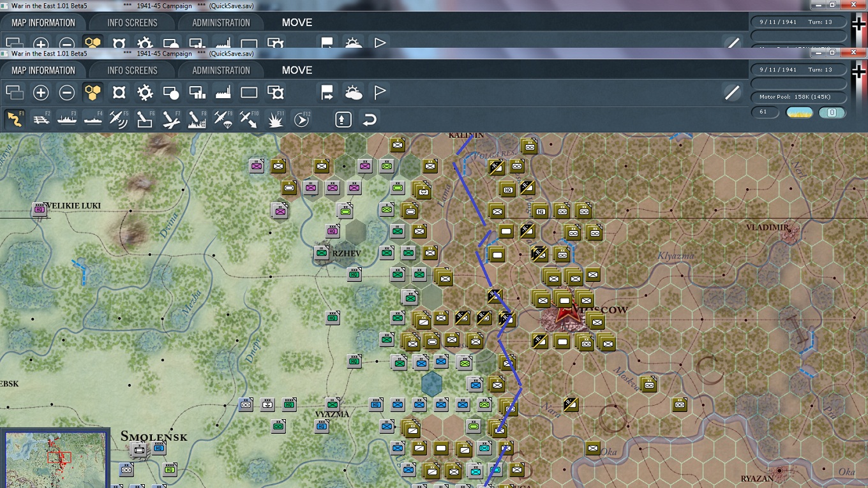
Task: Click the gear-shaped icon in the front window toolbar
Action: coord(145,92)
